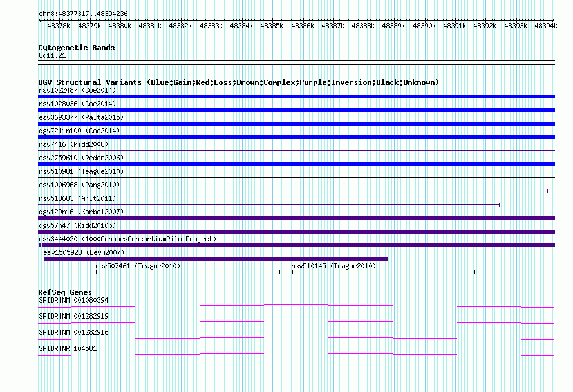Open SPIDR|NM_001282916 gene label

click(73, 332)
